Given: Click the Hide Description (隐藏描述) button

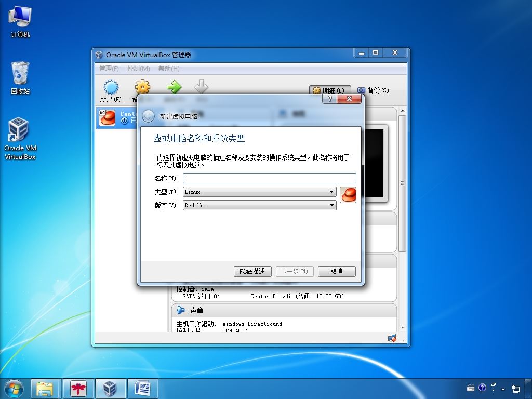Looking at the screenshot, I should point(252,271).
